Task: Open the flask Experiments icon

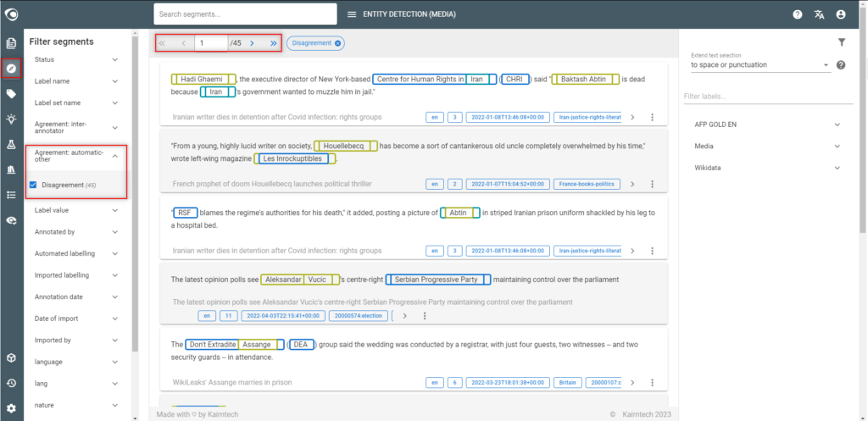Action: coord(11,144)
